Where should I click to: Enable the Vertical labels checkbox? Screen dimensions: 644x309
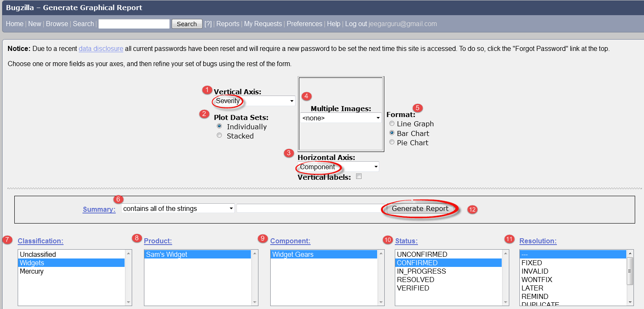tap(359, 176)
